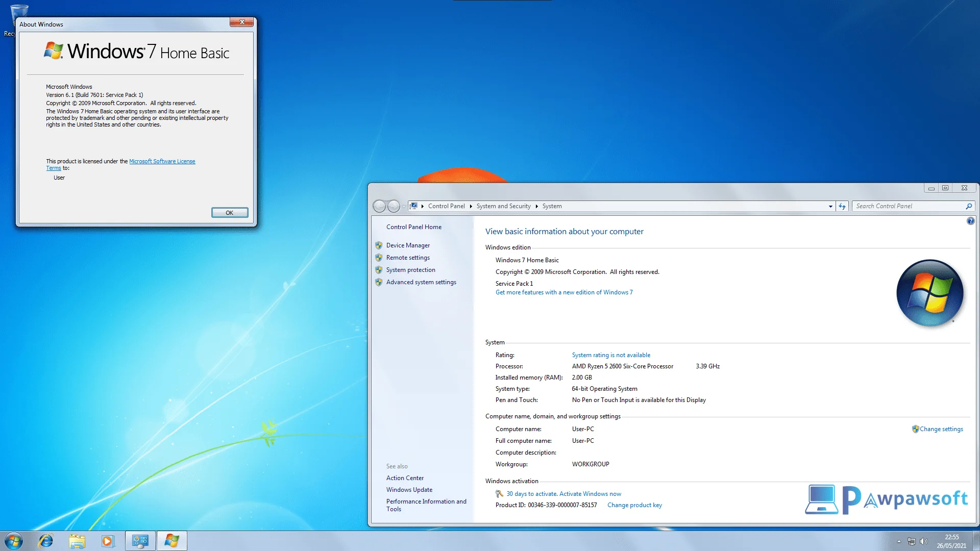The image size is (980, 551).
Task: Click the Forward button in System window
Action: coord(394,206)
